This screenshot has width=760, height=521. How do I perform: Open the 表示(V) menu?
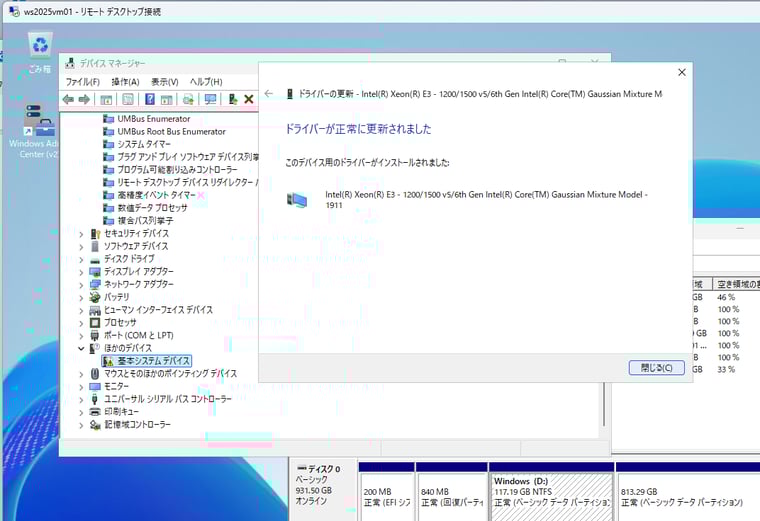165,82
